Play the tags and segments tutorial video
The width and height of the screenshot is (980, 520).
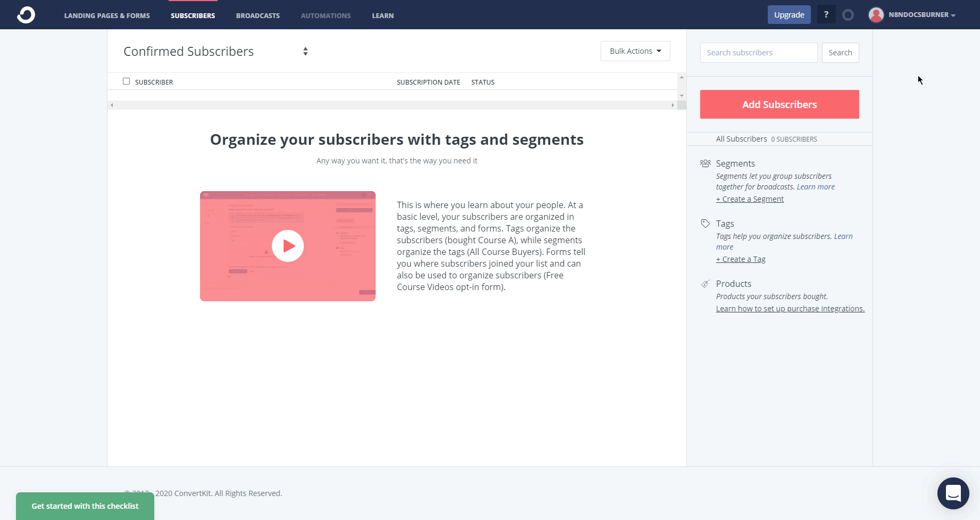coord(288,246)
